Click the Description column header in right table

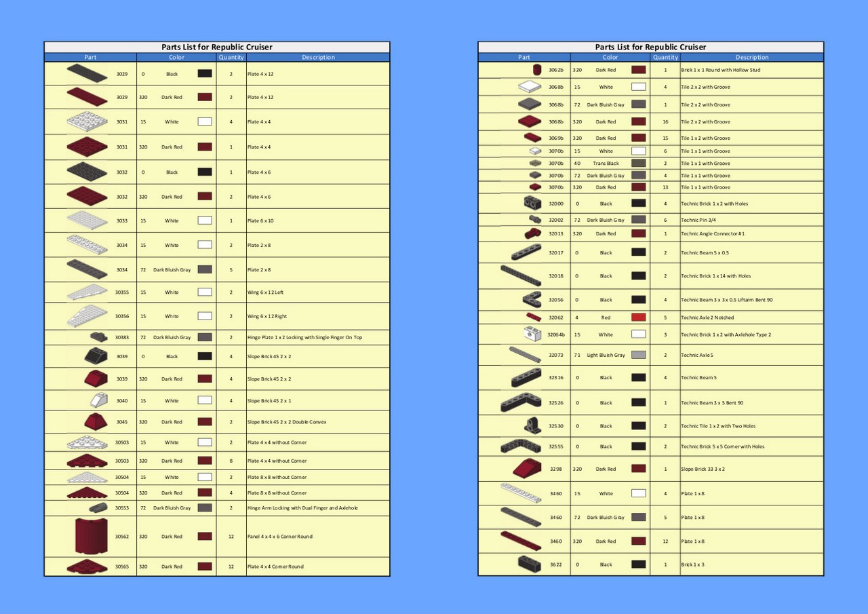(x=752, y=57)
